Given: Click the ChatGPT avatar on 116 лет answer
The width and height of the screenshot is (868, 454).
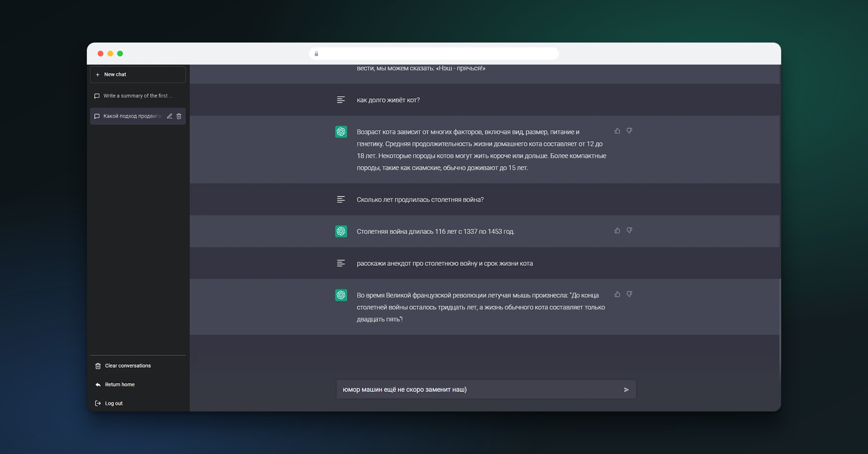Looking at the screenshot, I should coord(341,232).
